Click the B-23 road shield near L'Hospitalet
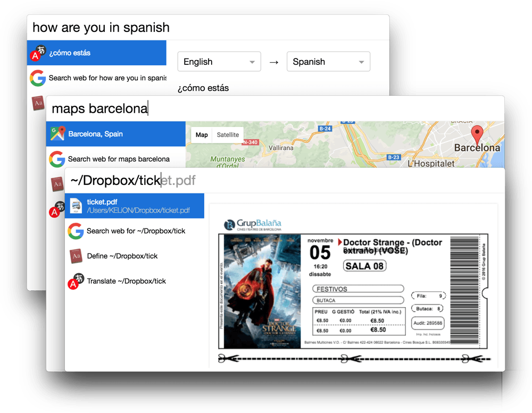 [394, 157]
